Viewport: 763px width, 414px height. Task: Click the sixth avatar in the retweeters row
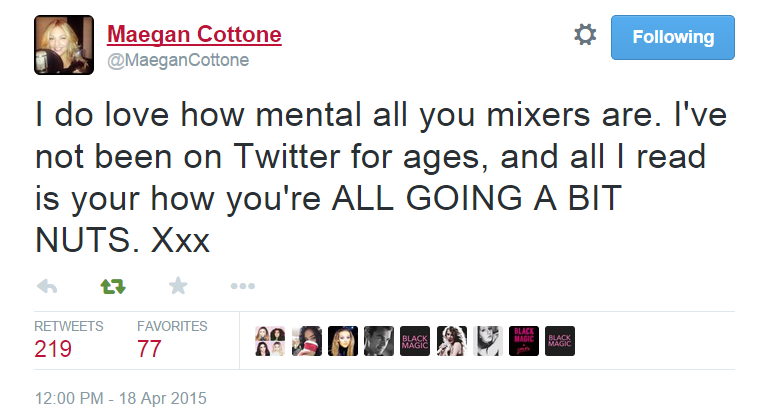pyautogui.click(x=451, y=341)
